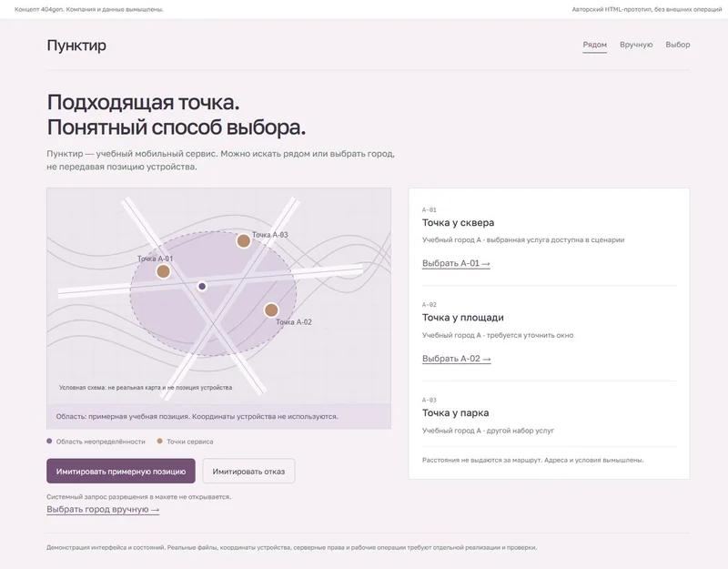Click the Точка у сквера heading
Screen dimensions: 728x569
[458, 222]
